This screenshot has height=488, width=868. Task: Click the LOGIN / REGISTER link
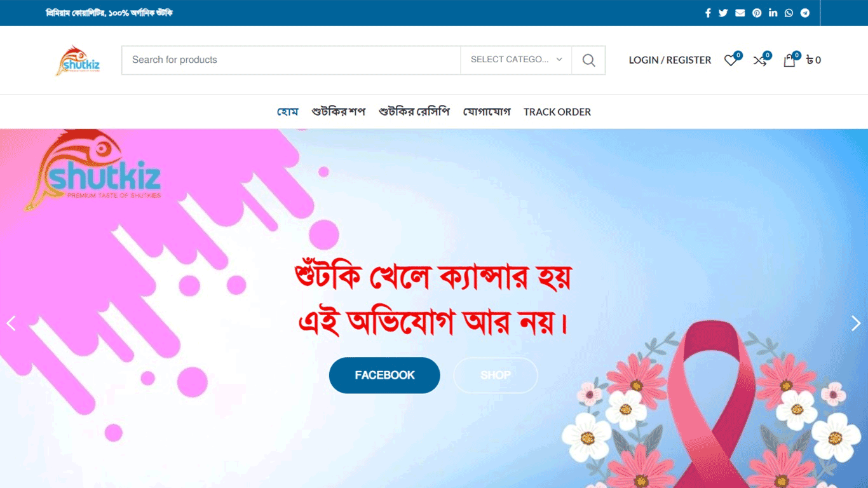click(670, 60)
